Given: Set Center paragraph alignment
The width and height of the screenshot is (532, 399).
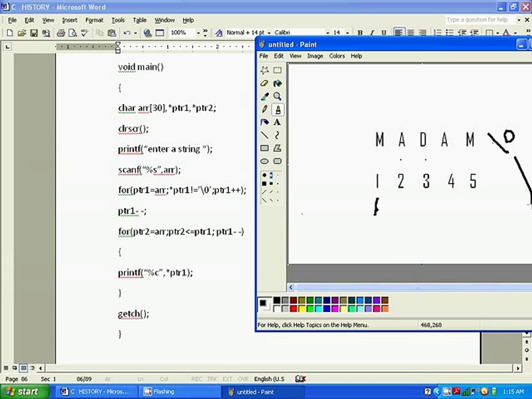Looking at the screenshot, I should [411, 33].
